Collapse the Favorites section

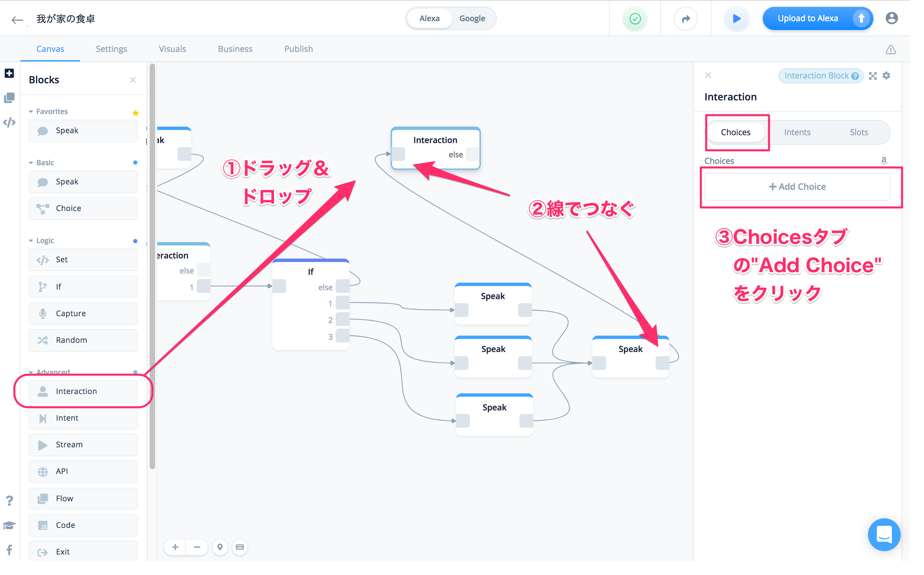(31, 111)
